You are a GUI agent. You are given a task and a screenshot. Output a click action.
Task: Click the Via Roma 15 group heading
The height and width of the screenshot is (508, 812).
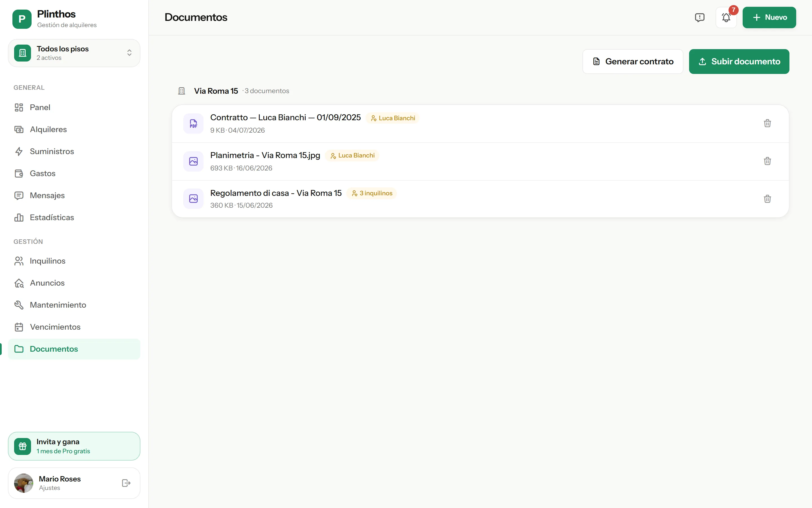click(216, 91)
